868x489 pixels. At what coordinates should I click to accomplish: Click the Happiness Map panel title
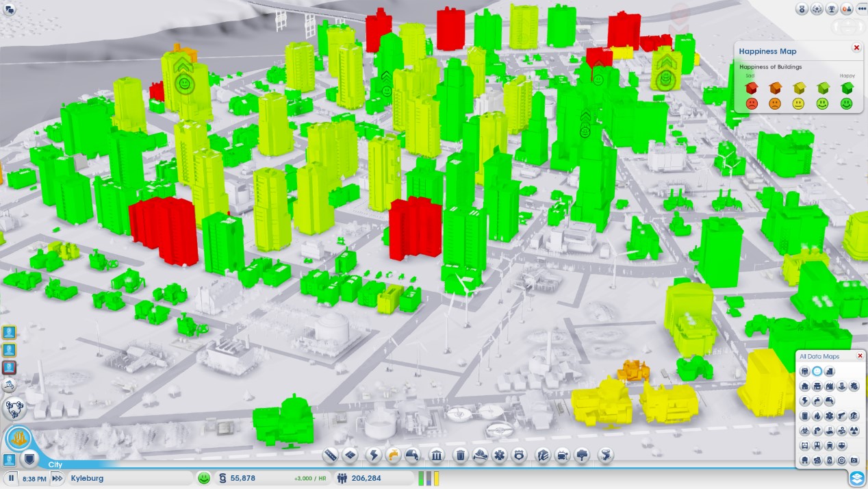(x=767, y=51)
